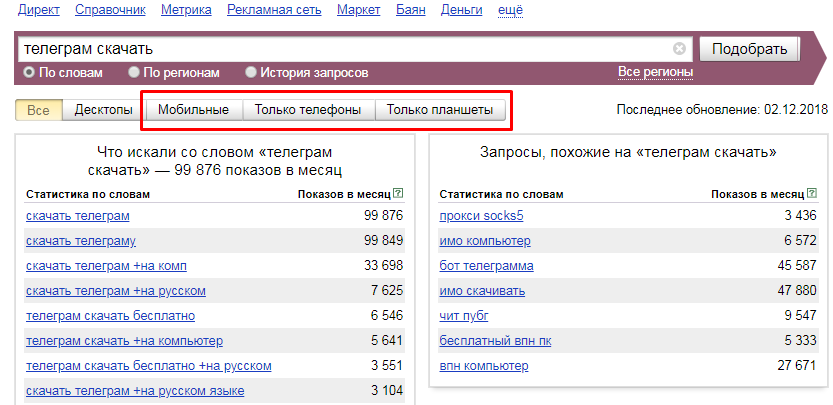The width and height of the screenshot is (833, 405).
Task: Open the скачать телеграму query link
Action: tap(81, 241)
